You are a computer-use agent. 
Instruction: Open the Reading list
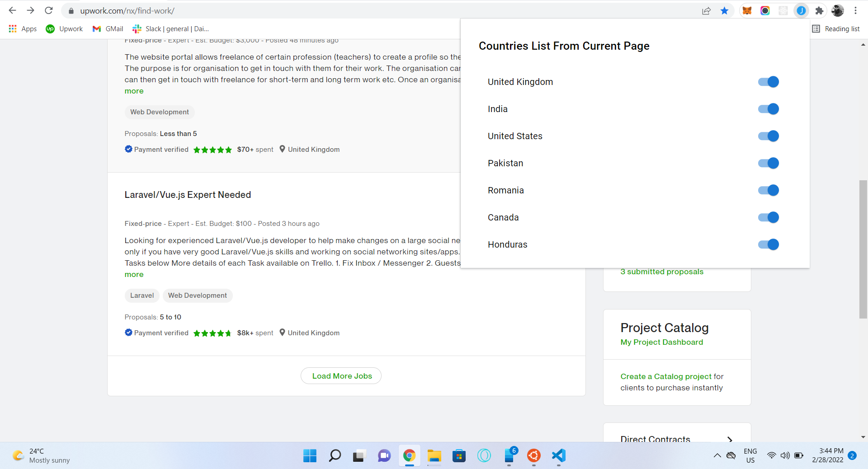pos(836,28)
